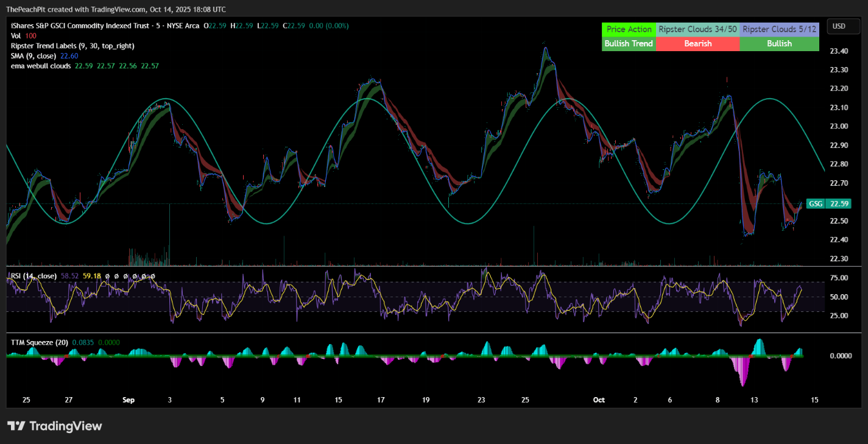Viewport: 868px width, 444px height.
Task: Select the TTM Squeeze (20) legend
Action: (x=39, y=342)
